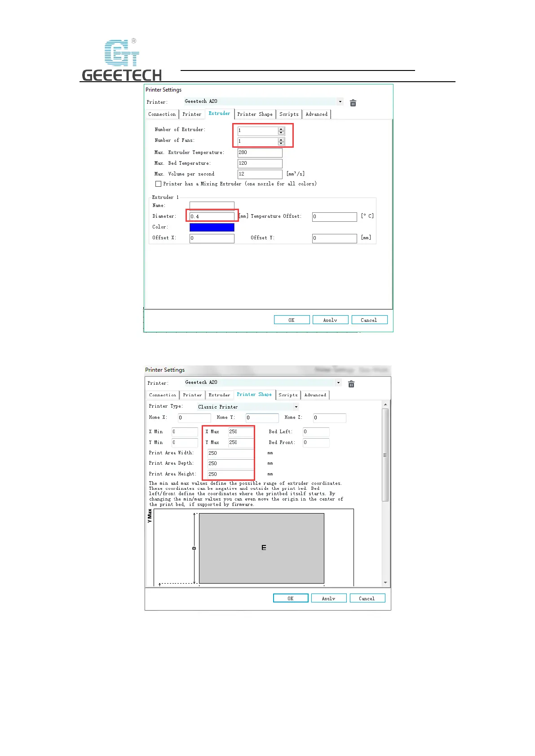Click the Print Area Width field
535x756 pixels.
point(230,453)
